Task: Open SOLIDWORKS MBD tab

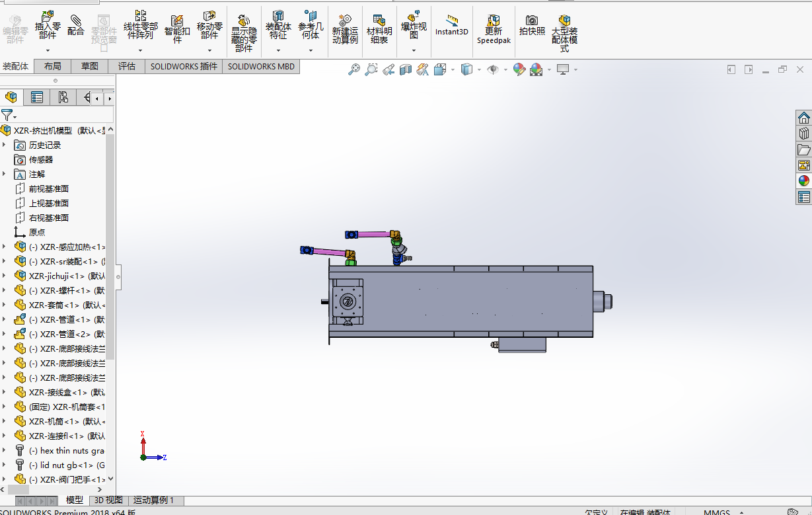Action: click(x=261, y=66)
